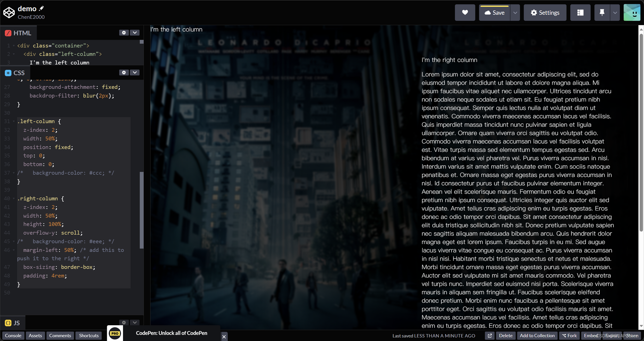This screenshot has height=341, width=644.
Task: Select the HTML editor tab
Action: click(18, 33)
